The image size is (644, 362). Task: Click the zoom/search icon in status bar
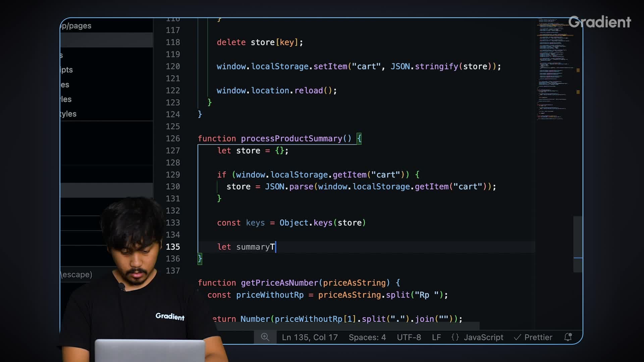[264, 337]
